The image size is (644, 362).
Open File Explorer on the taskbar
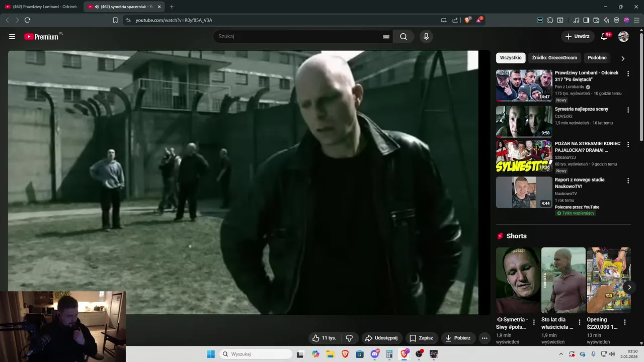click(x=330, y=354)
